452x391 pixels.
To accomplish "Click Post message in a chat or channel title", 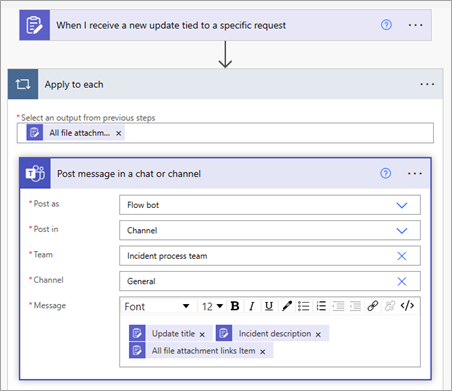I will 129,174.
